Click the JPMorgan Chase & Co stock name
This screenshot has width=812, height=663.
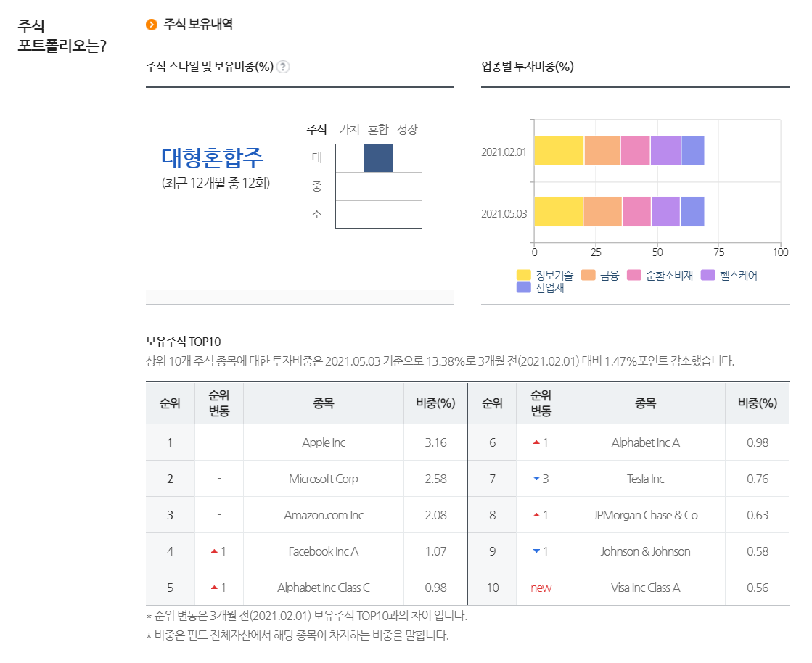[x=646, y=515]
